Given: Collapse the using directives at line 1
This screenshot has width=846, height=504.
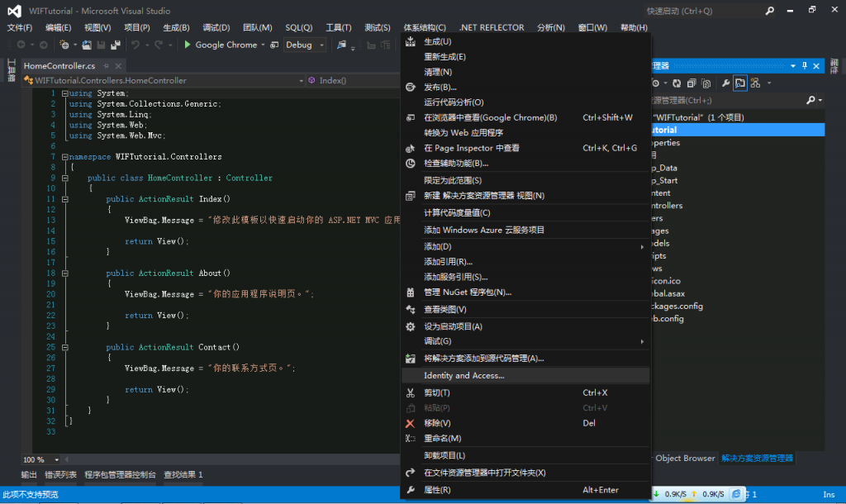Looking at the screenshot, I should pos(64,93).
